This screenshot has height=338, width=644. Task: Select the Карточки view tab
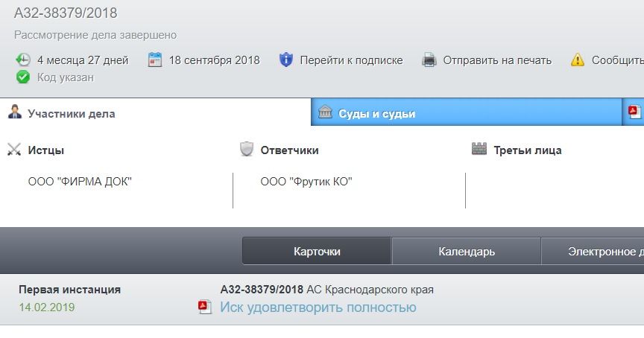[x=317, y=252]
